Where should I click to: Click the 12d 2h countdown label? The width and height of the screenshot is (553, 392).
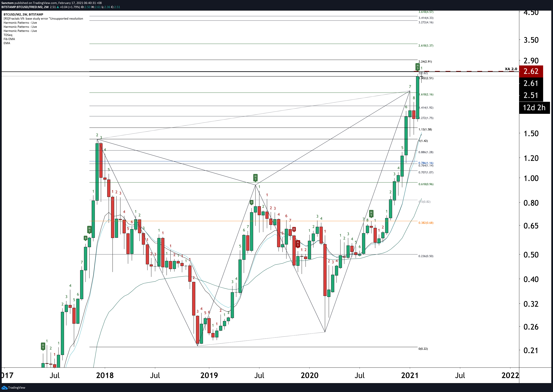(x=534, y=108)
